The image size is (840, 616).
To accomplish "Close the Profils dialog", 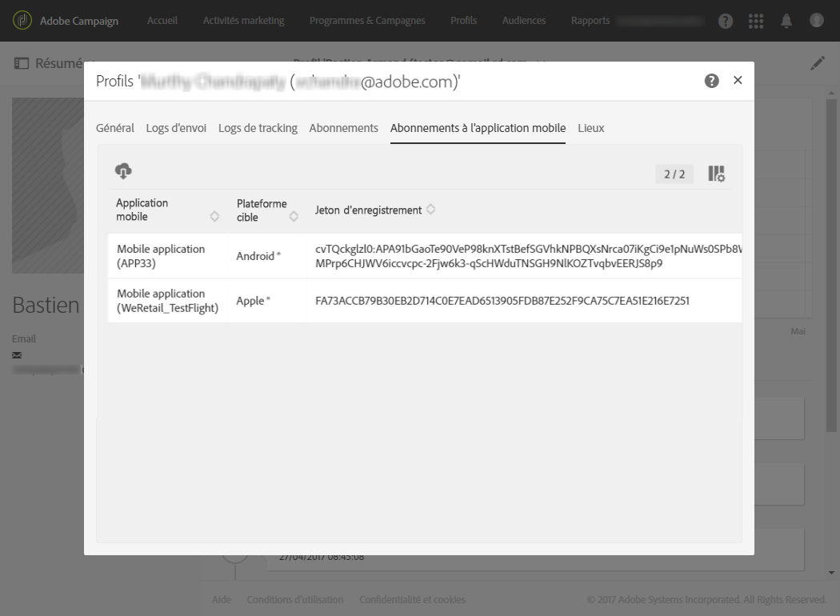I will click(738, 80).
